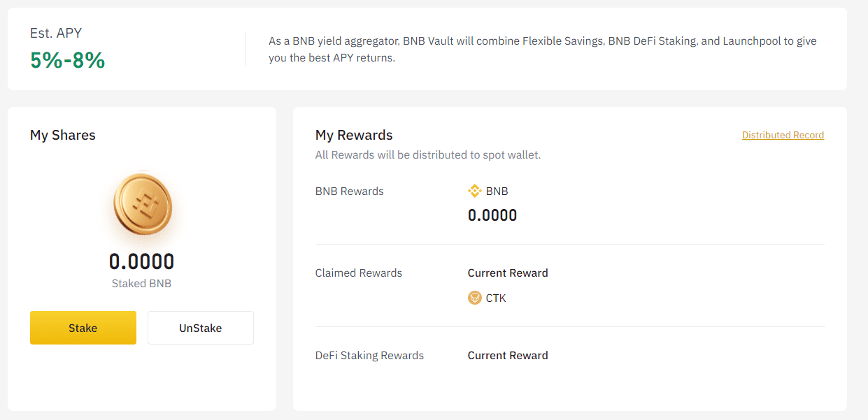The height and width of the screenshot is (420, 868).
Task: Click the CTK token icon
Action: [474, 298]
